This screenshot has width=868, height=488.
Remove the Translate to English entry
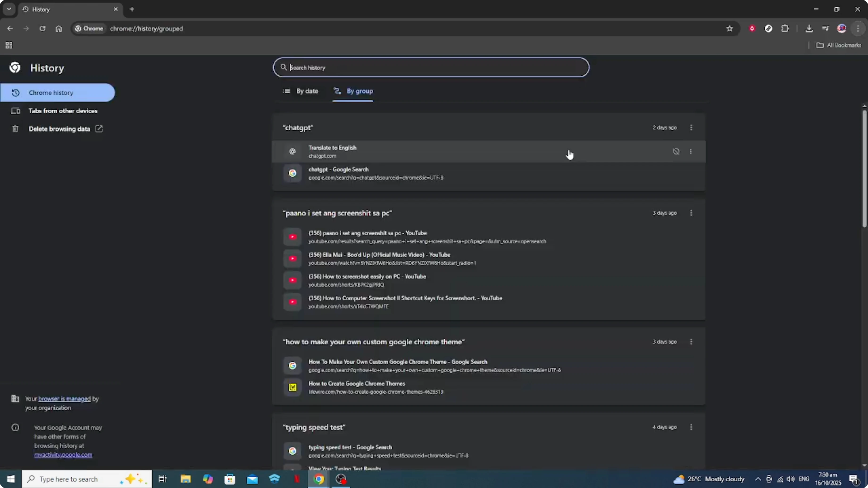click(676, 151)
